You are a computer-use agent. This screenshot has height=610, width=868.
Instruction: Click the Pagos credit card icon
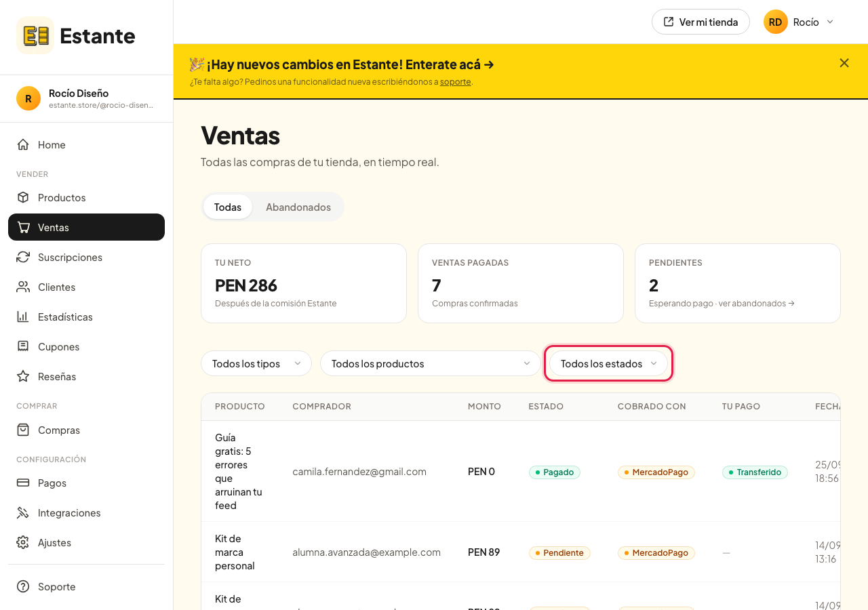(23, 483)
